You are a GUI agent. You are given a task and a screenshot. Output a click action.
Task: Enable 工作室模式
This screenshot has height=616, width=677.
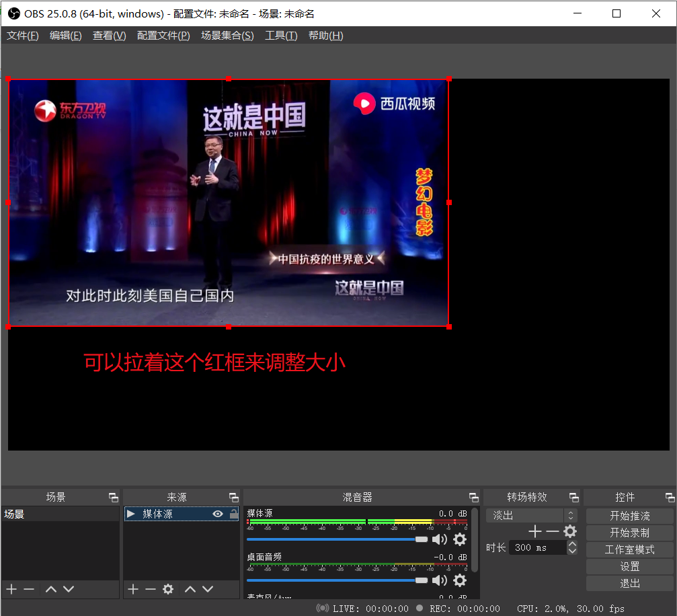629,549
